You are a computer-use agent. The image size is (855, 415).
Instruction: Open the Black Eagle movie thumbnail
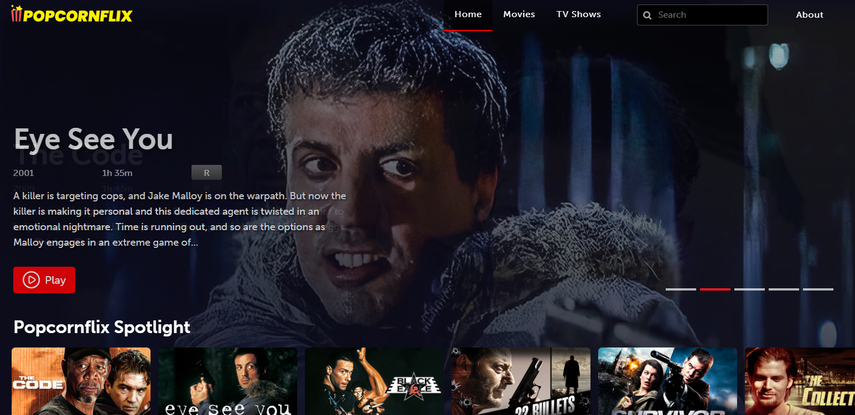(375, 381)
